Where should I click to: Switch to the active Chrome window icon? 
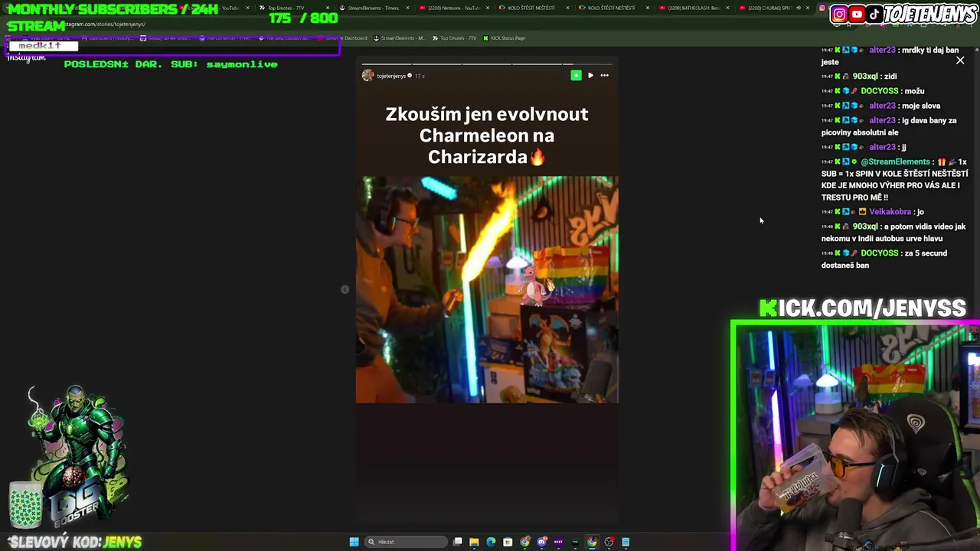point(592,542)
